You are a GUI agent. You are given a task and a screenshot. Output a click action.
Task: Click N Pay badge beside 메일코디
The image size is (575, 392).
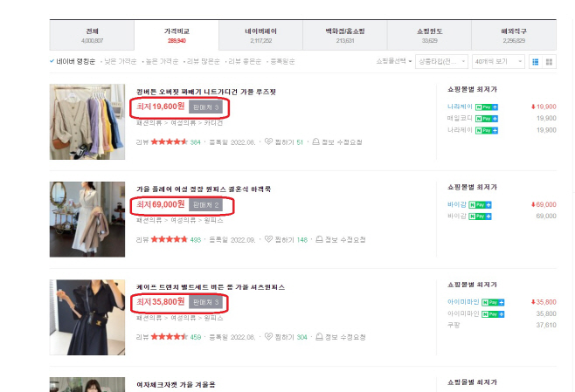[x=487, y=119]
